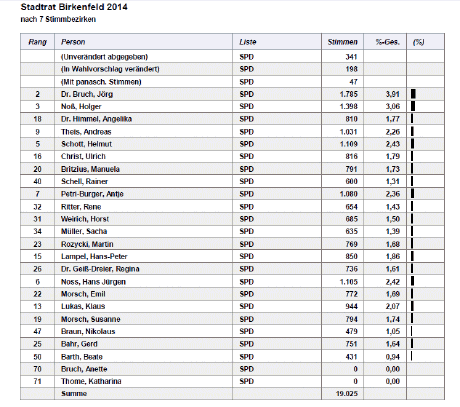Viewport: 460px width, 407px height.
Task: Select rank 50 cell of Barth, Beate
Action: [x=37, y=357]
